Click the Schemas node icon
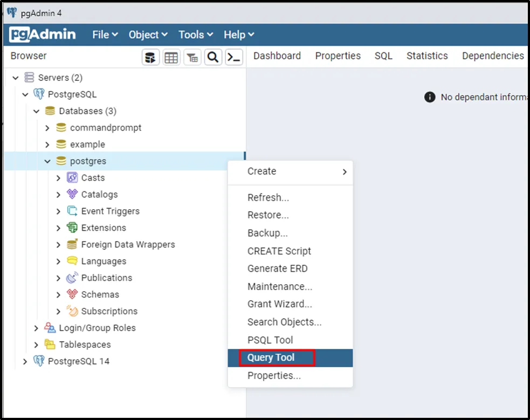530x420 pixels. [x=72, y=295]
